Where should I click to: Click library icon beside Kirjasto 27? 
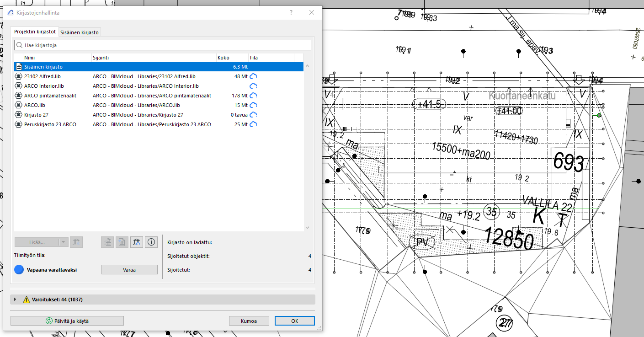(19, 115)
